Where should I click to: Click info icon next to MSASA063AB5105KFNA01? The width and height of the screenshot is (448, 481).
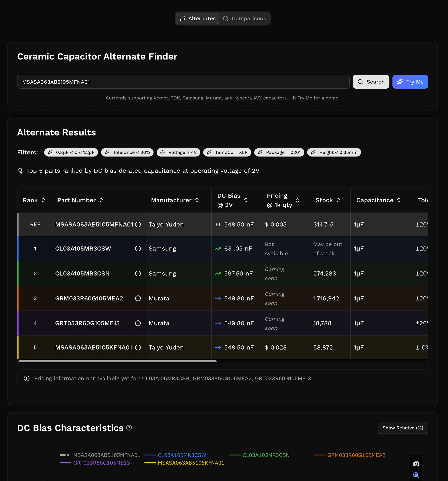[138, 347]
